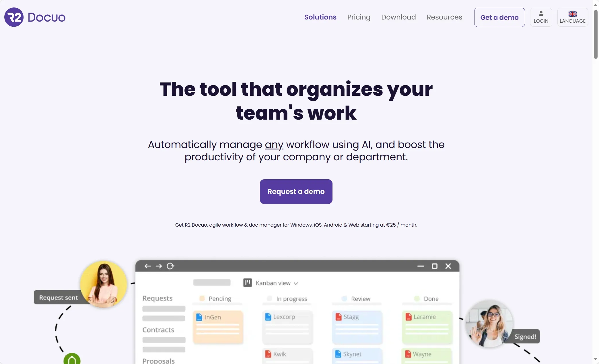This screenshot has height=364, width=599.
Task: Click the Request a demo button
Action: coord(296,191)
